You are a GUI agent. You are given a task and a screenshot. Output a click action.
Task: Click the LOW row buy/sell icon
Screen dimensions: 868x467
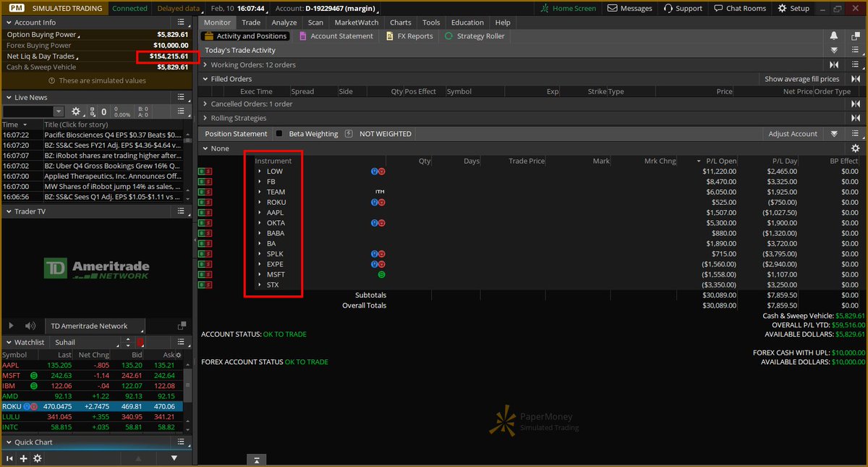[205, 172]
